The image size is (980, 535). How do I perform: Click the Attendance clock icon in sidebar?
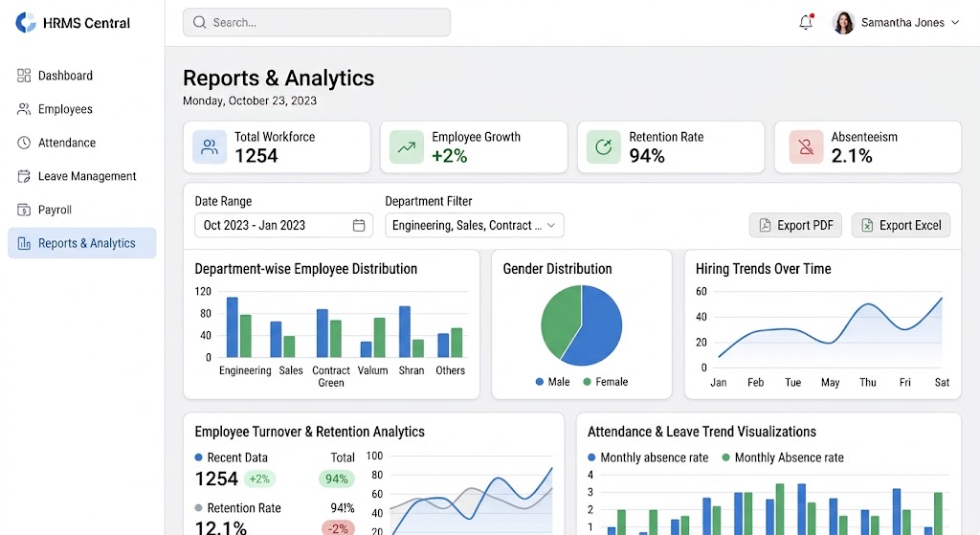pyautogui.click(x=24, y=143)
